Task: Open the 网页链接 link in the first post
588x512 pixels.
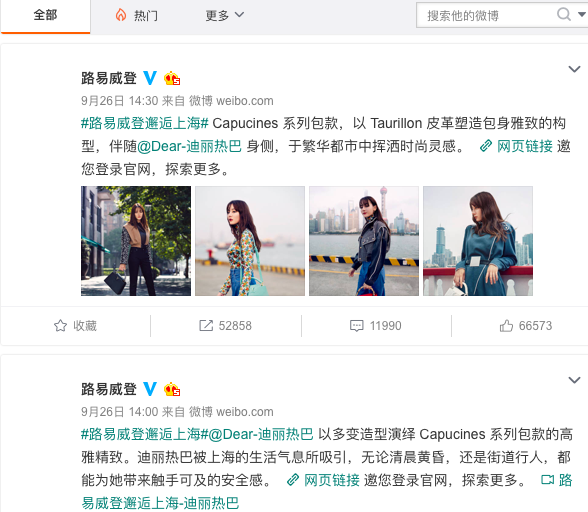Action: (x=516, y=146)
